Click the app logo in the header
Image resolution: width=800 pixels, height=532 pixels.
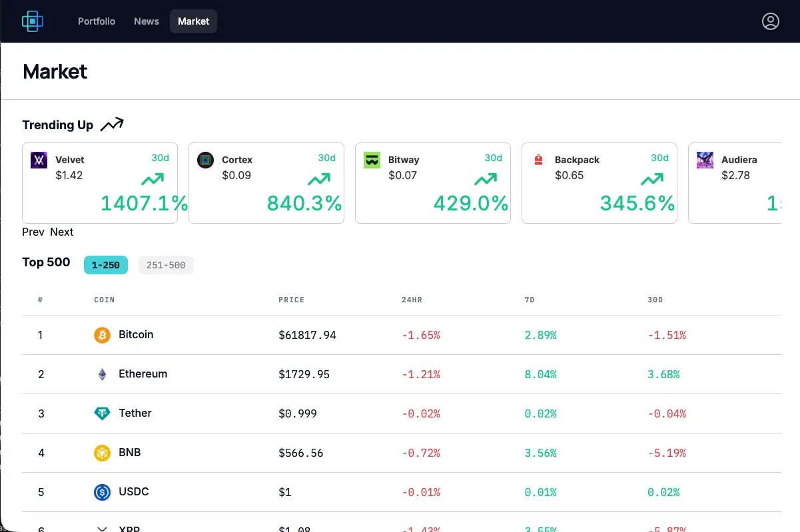33,21
